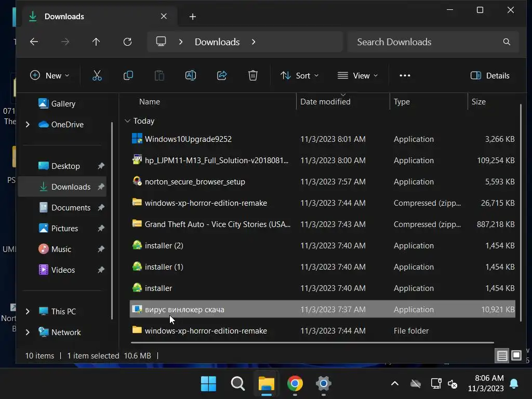Open Settings gear on taskbar
Image resolution: width=532 pixels, height=399 pixels.
click(x=323, y=384)
